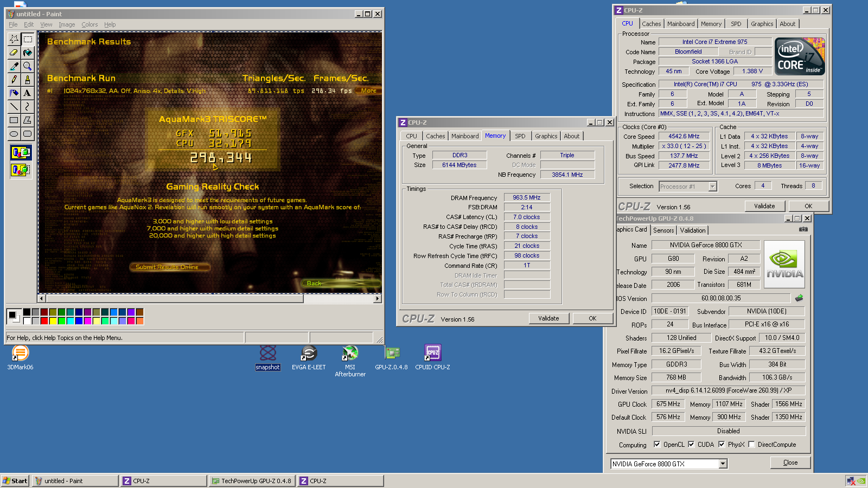868x488 pixels.
Task: Pick the Rectangle shape tool
Action: (x=14, y=120)
